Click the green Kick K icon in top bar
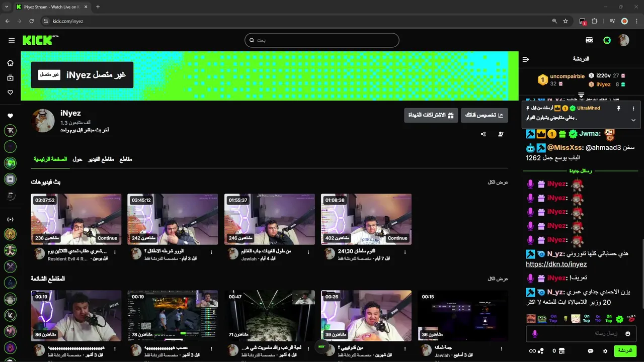Image resolution: width=644 pixels, height=362 pixels. [x=607, y=40]
